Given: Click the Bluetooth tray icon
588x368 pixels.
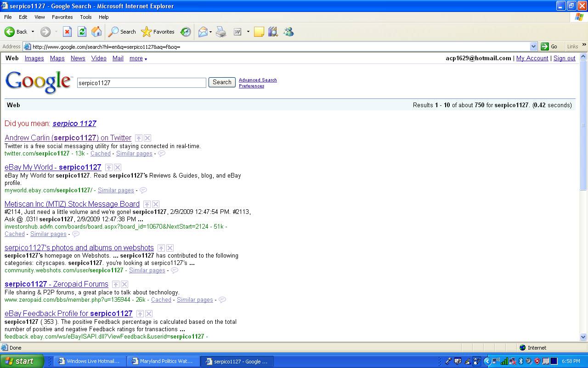Looking at the screenshot, I should click(521, 361).
